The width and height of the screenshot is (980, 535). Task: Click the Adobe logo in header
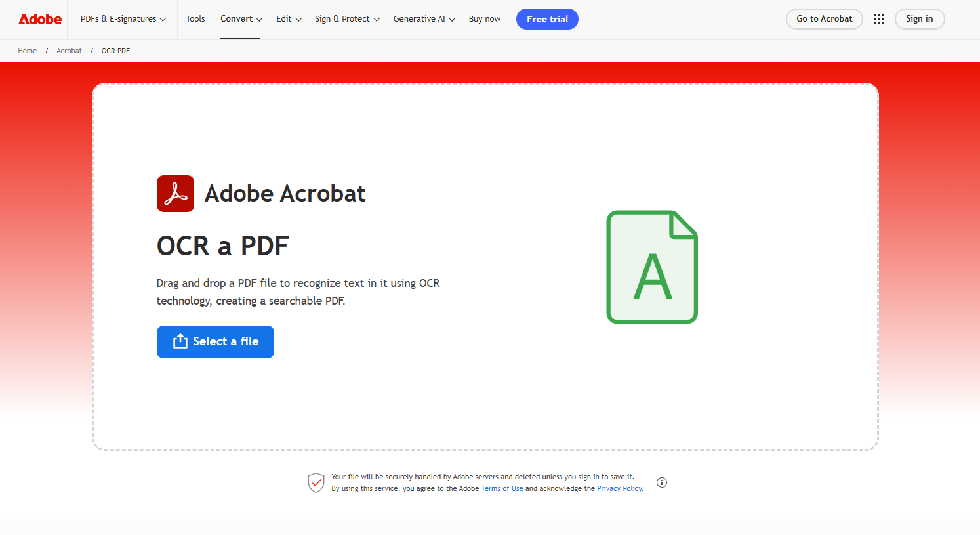point(40,19)
